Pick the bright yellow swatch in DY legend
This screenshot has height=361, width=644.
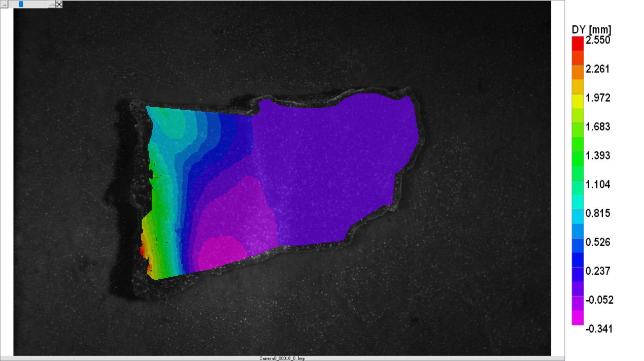578,102
